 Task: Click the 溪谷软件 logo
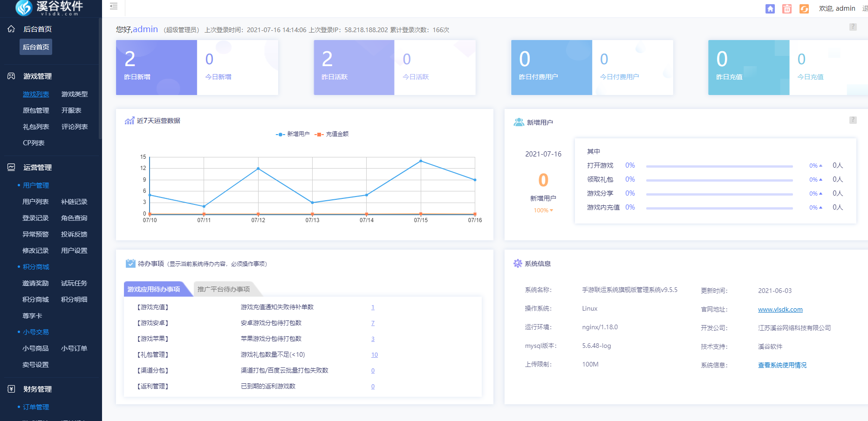click(49, 8)
